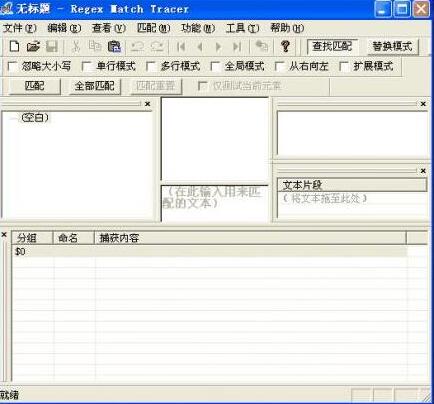
Task: Click the match text input box
Action: [x=215, y=203]
